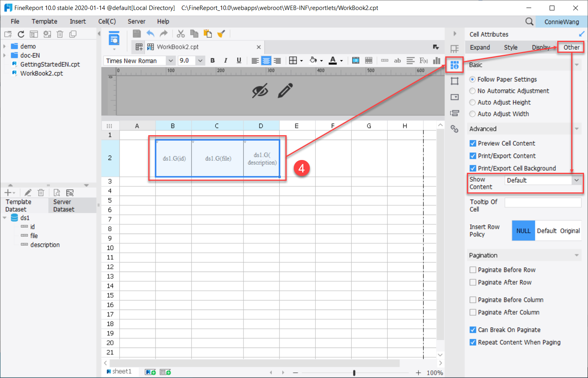Screen dimensions: 588x378
Task: Center-align the cell text
Action: (266, 61)
